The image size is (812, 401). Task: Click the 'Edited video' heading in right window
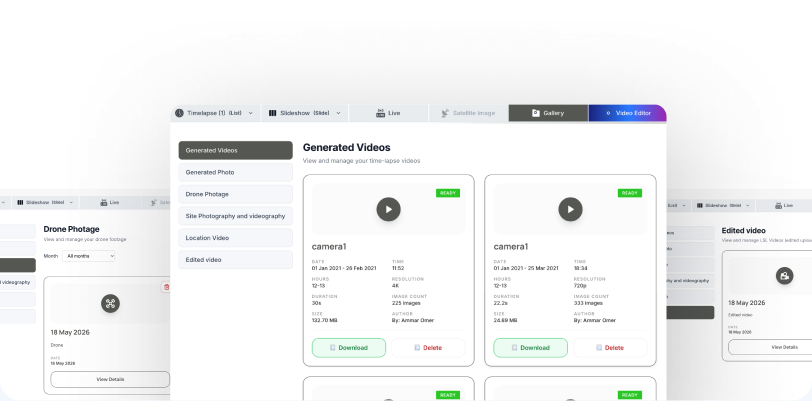pyautogui.click(x=743, y=231)
